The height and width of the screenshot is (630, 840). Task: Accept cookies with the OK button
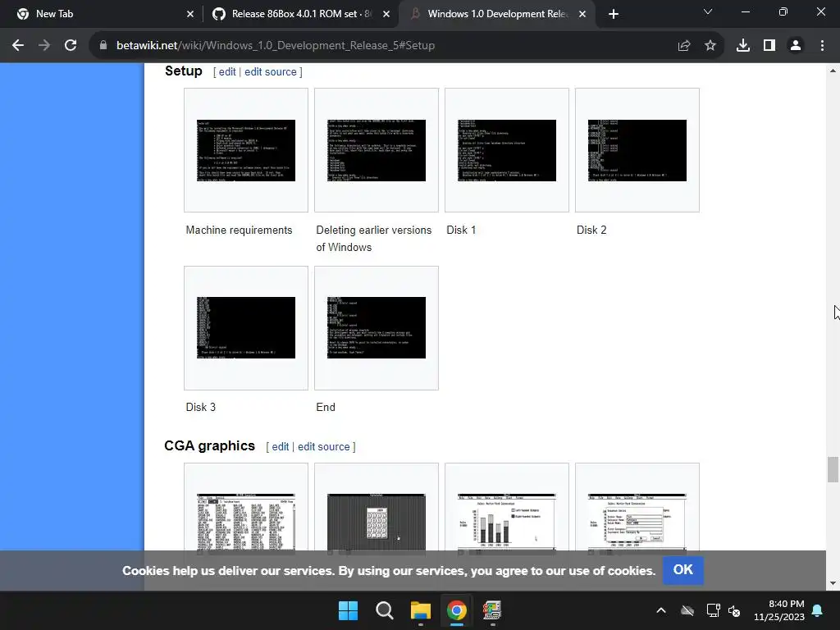pyautogui.click(x=683, y=570)
